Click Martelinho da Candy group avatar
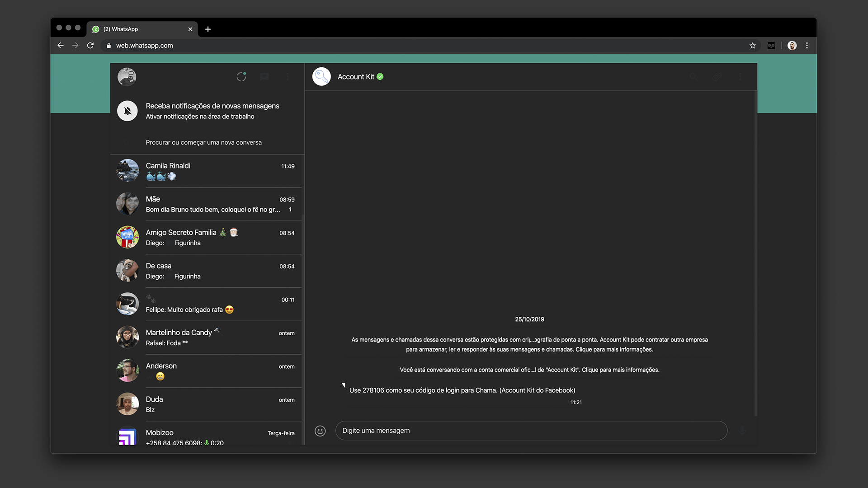The height and width of the screenshot is (488, 868). [x=127, y=338]
